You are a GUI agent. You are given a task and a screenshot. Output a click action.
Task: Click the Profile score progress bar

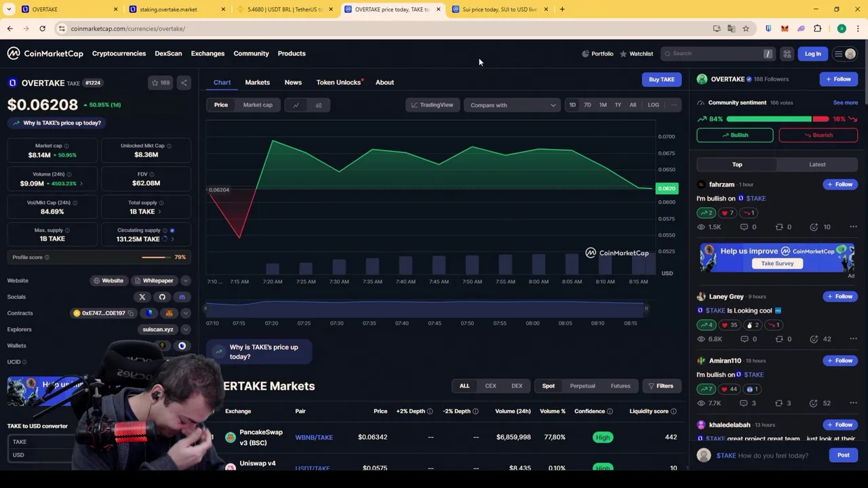coord(157,258)
